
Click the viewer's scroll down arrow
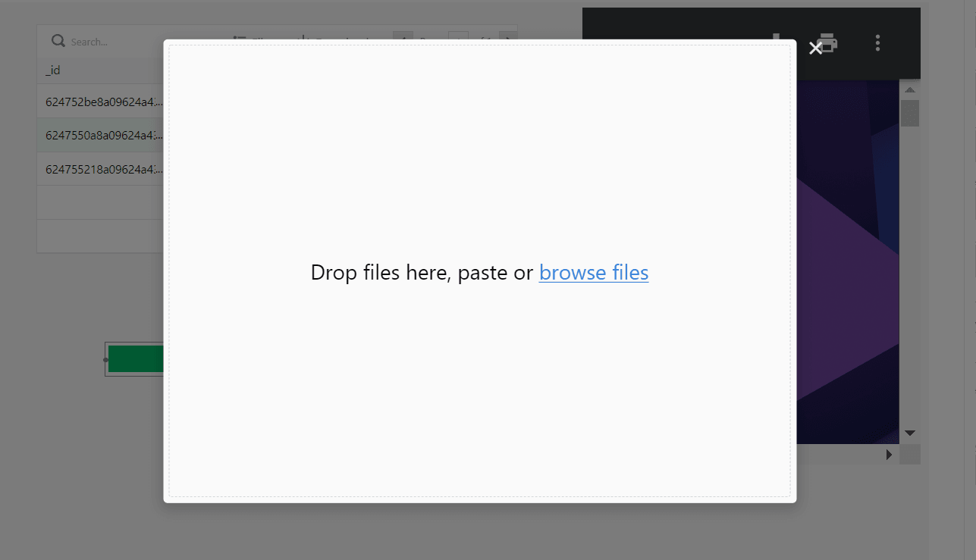point(910,433)
